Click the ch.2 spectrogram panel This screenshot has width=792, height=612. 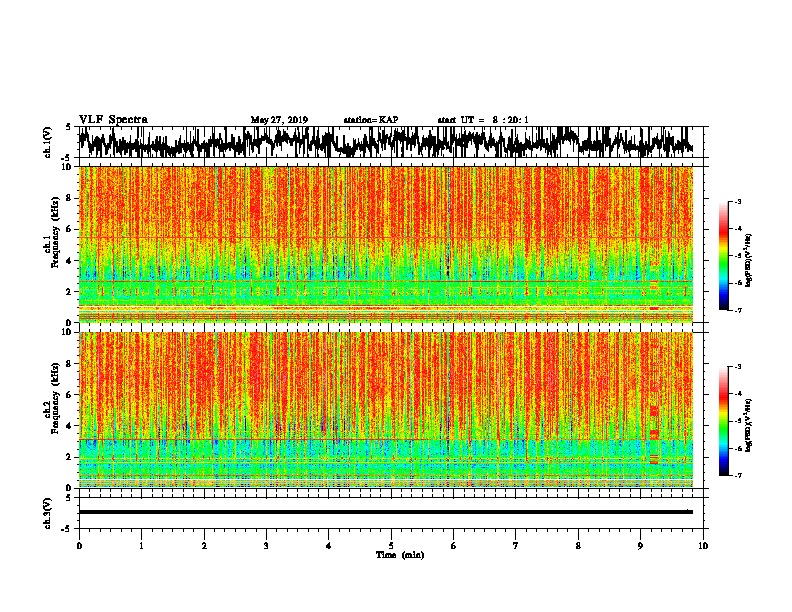click(391, 410)
